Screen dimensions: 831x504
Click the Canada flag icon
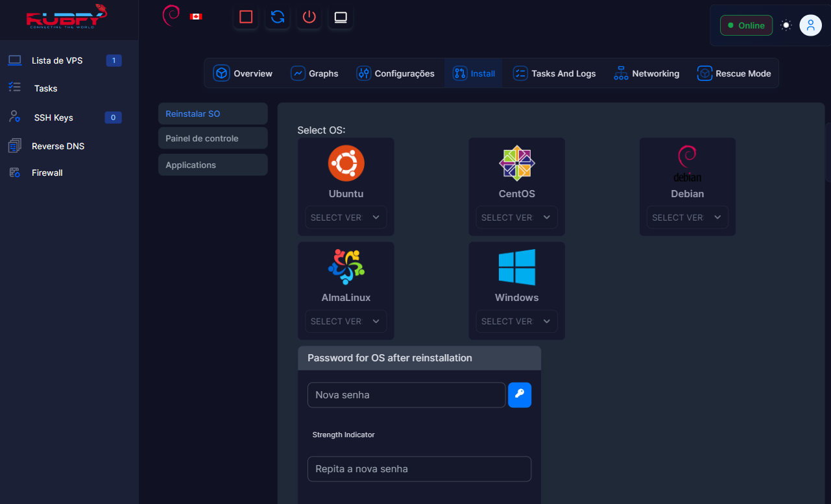point(196,16)
